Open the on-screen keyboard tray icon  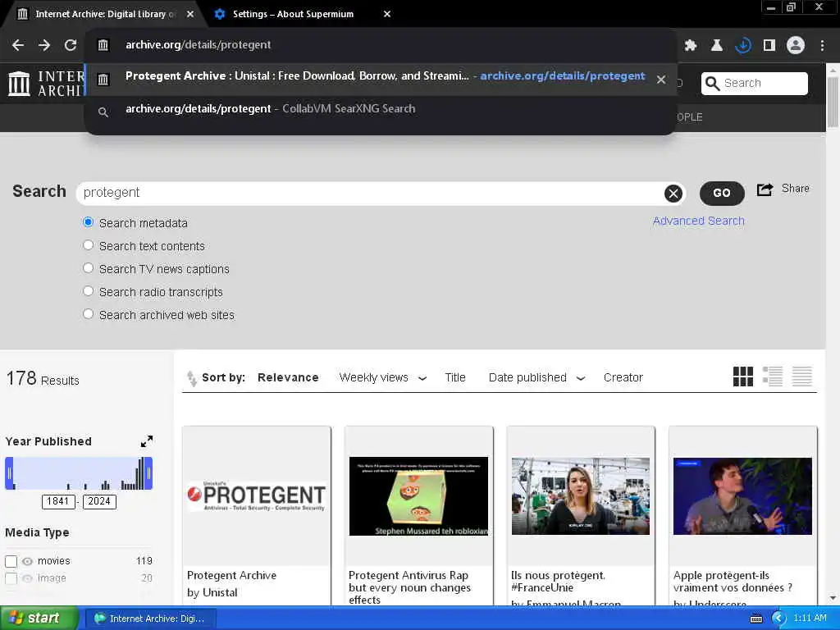coord(756,619)
